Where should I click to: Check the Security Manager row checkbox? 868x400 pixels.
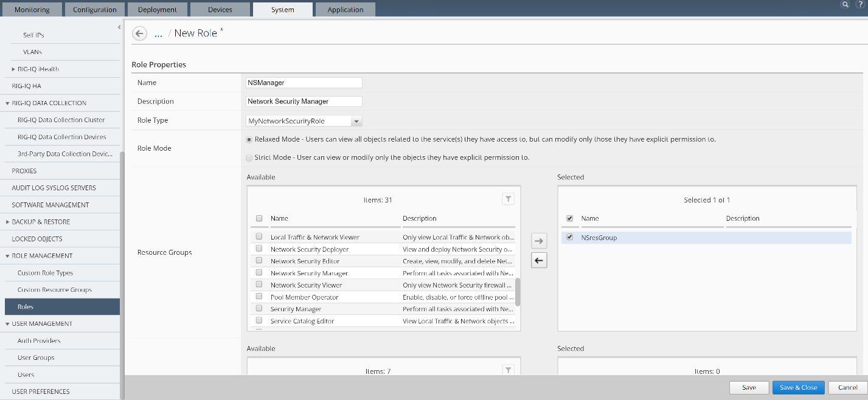259,308
